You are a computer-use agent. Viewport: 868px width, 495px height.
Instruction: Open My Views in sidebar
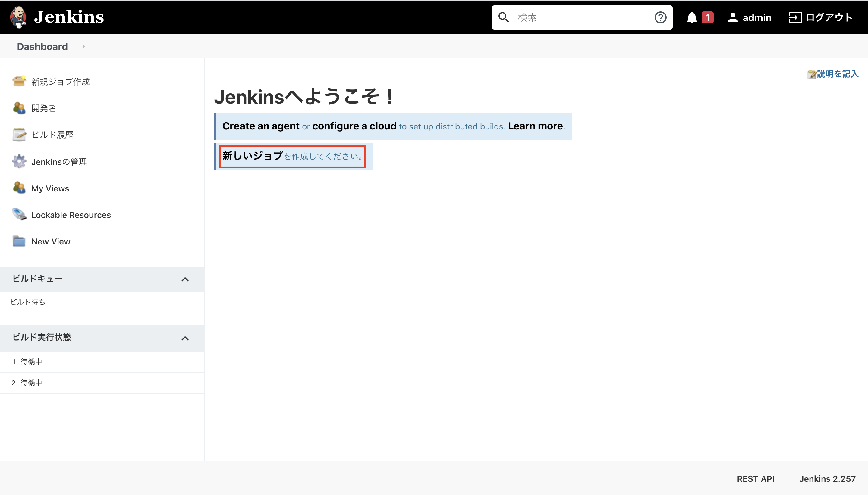point(50,188)
